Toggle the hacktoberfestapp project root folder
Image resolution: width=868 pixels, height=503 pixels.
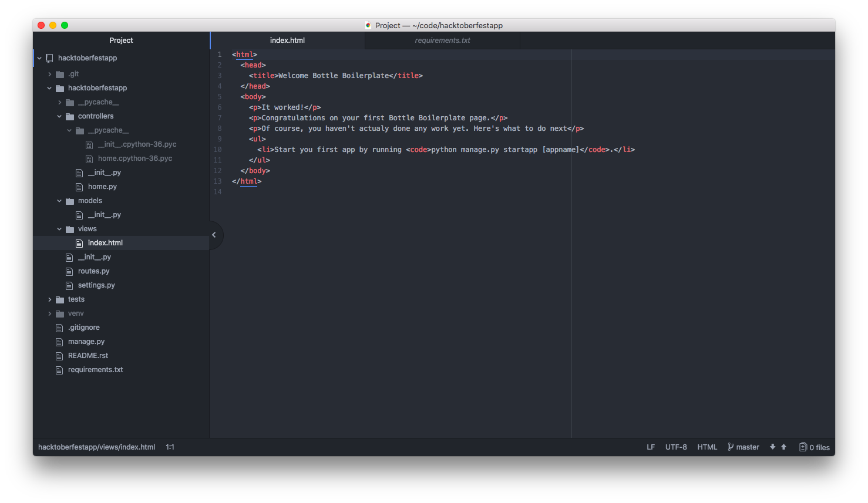[39, 58]
